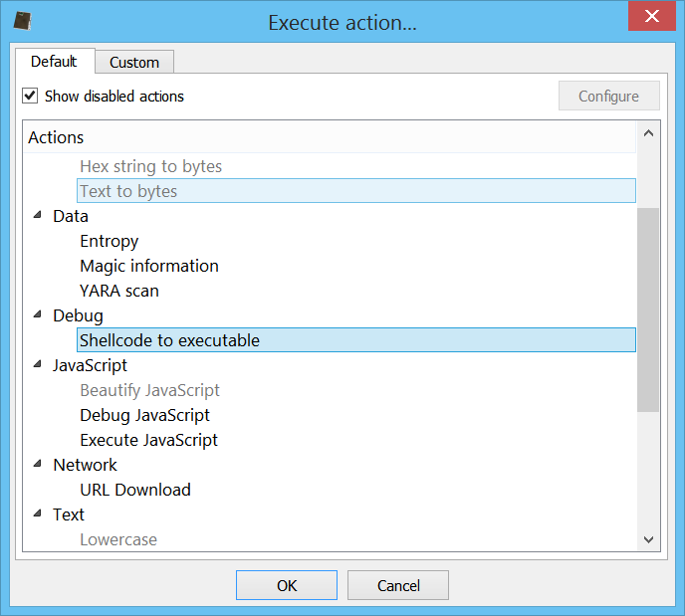Collapse the Network category

pos(38,464)
